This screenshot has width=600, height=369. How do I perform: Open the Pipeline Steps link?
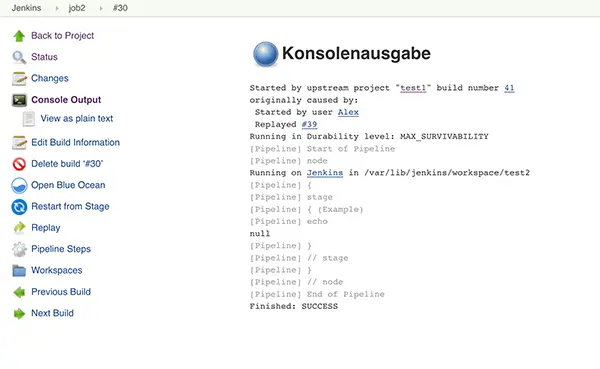61,249
